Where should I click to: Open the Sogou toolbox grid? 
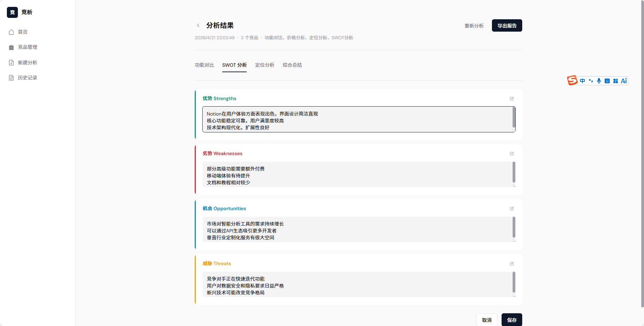click(x=615, y=81)
